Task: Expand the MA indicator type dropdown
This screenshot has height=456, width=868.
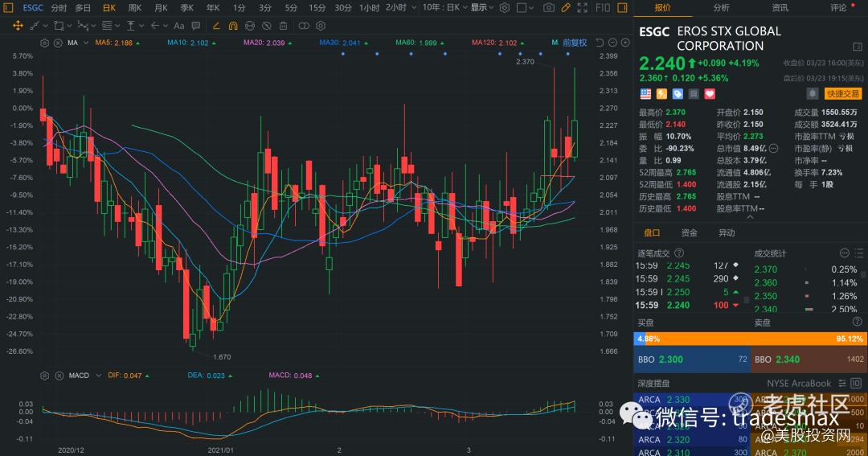Action: tap(86, 43)
